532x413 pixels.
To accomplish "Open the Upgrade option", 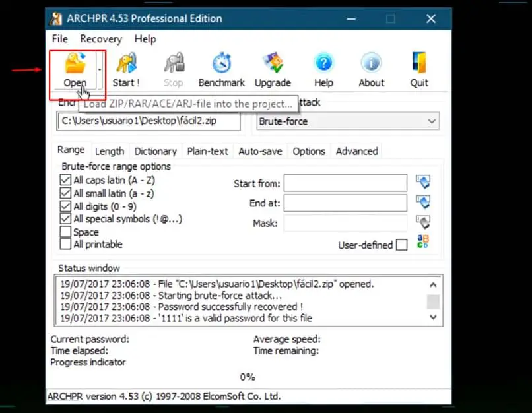I will click(273, 70).
